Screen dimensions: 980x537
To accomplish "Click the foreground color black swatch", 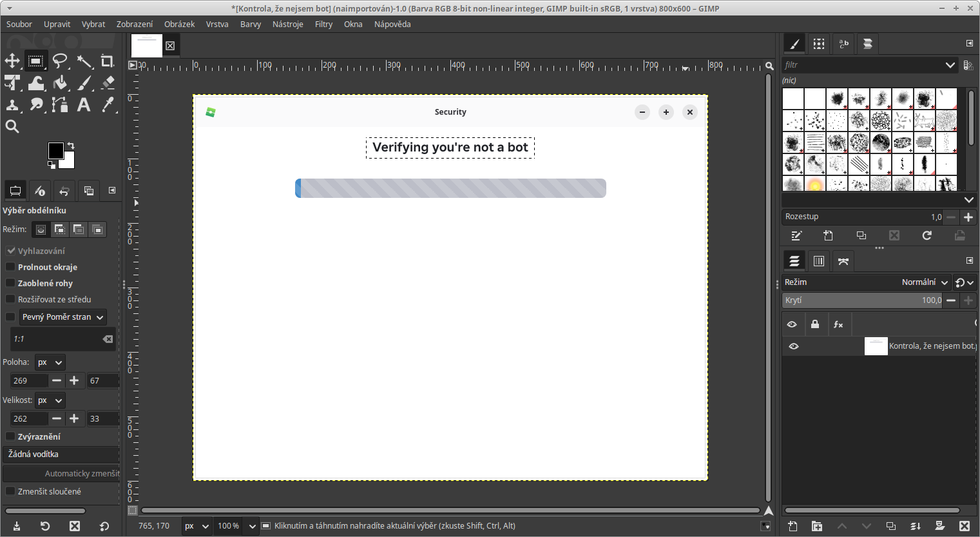I will (x=56, y=151).
